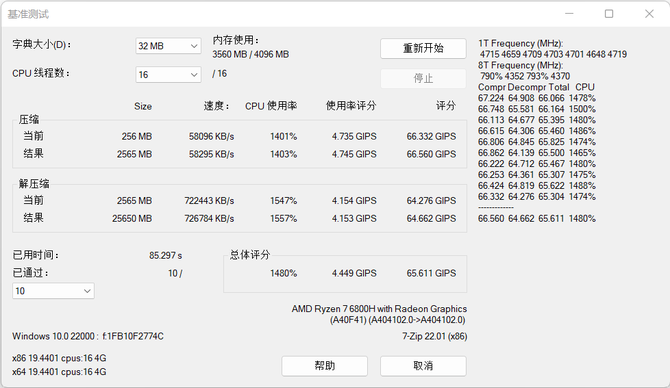Dismiss the dialog using 取消 button
670x388 pixels.
coord(423,366)
